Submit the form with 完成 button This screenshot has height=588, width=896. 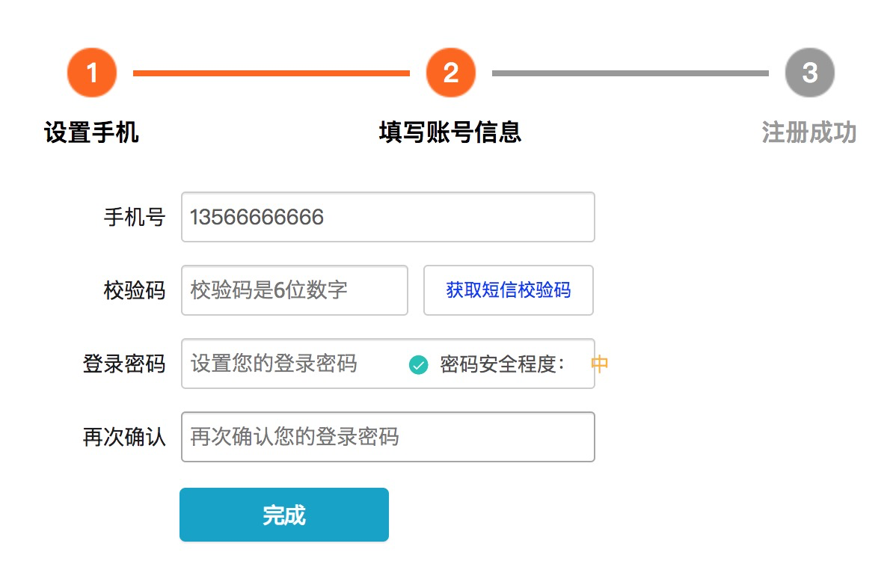pyautogui.click(x=284, y=515)
